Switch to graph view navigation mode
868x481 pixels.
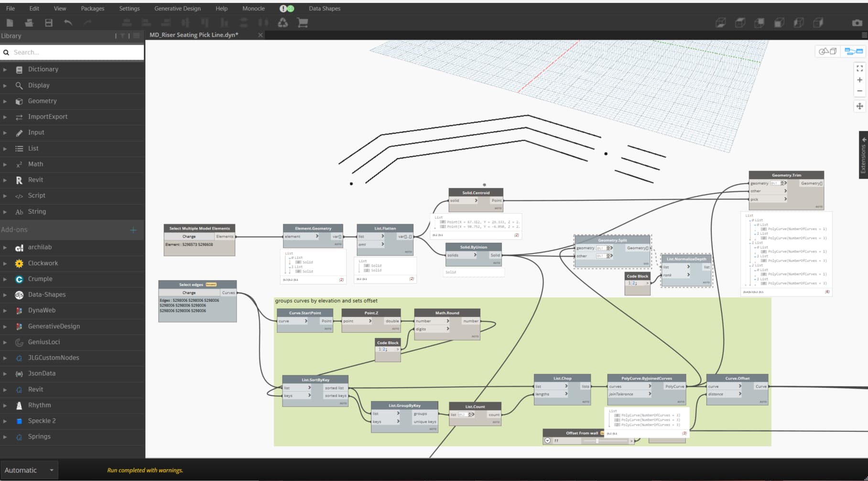[853, 51]
